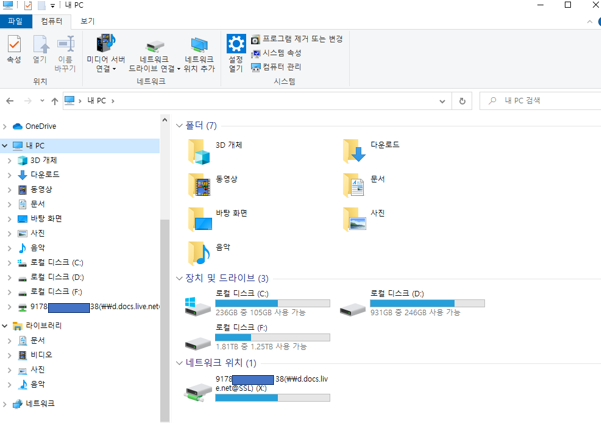Select 사진 under 내 PC in tree
The height and width of the screenshot is (423, 601).
click(x=32, y=233)
